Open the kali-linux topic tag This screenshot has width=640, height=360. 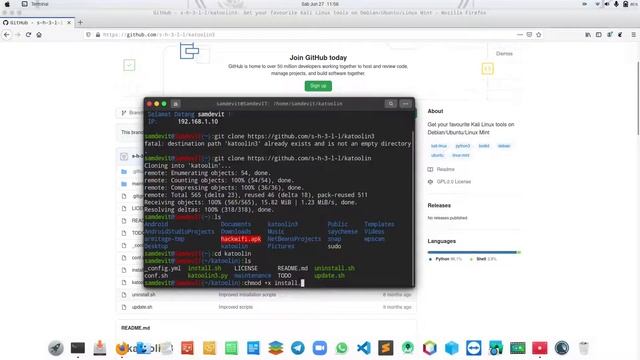tap(439, 146)
